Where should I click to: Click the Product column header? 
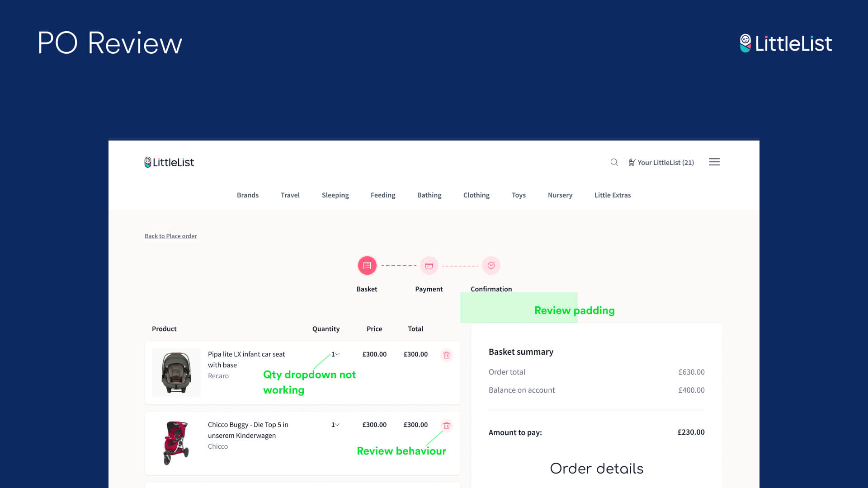coord(164,329)
